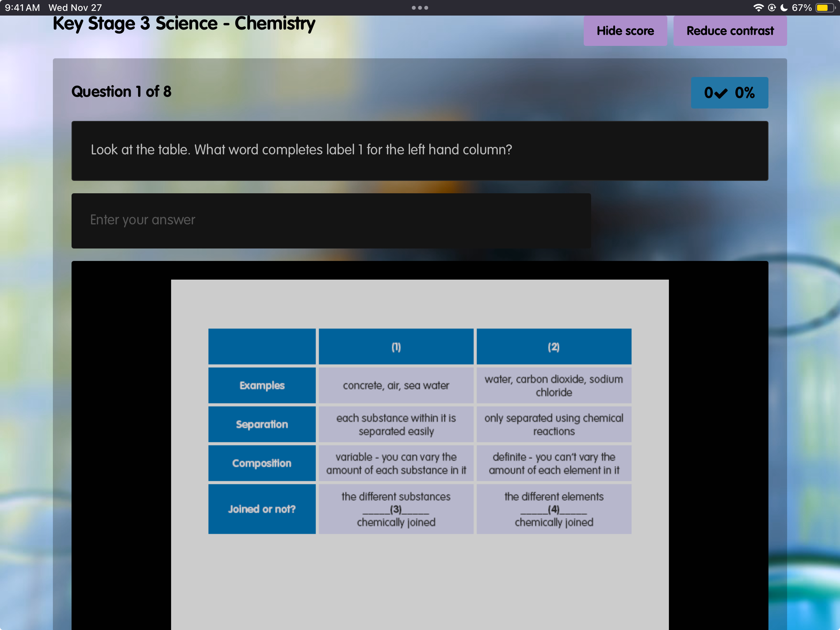Tap the Wed Nov 27 date
840x630 pixels.
pos(75,8)
